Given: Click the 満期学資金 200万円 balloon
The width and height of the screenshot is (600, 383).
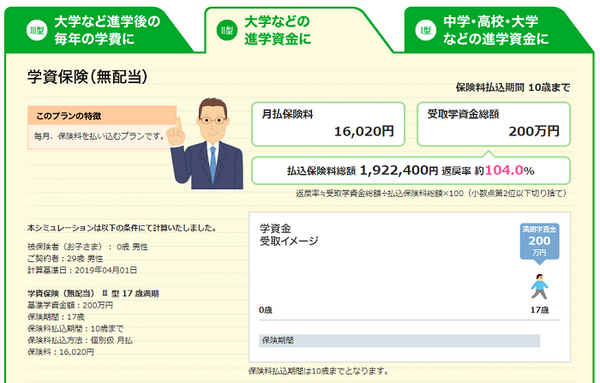Looking at the screenshot, I should coord(540,244).
